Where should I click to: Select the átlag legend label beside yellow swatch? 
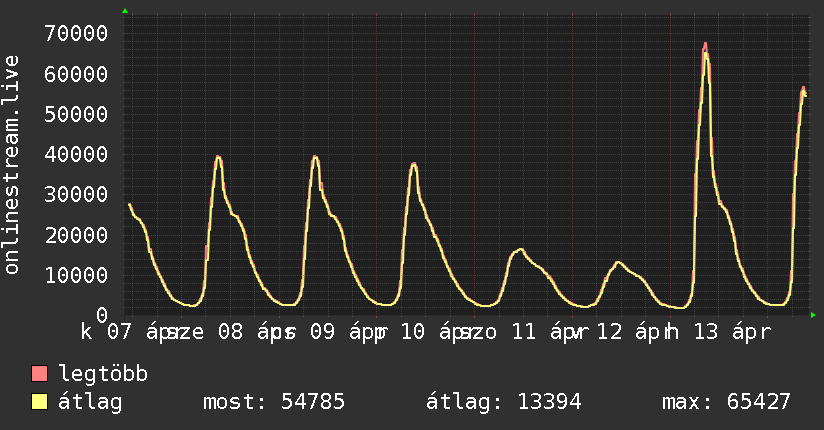point(90,402)
